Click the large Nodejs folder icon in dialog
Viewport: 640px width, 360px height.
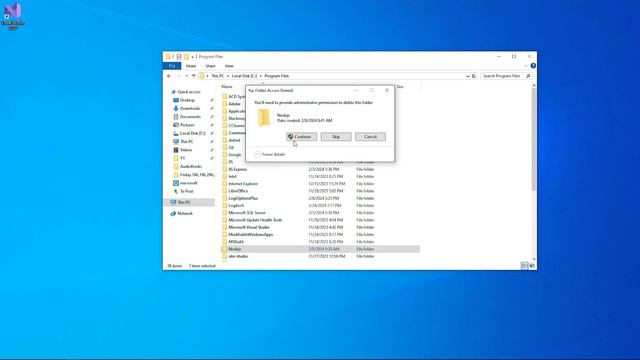(x=264, y=118)
